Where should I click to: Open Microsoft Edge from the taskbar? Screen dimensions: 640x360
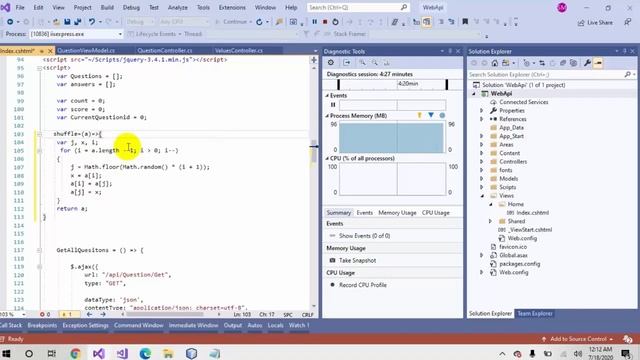tap(145, 353)
